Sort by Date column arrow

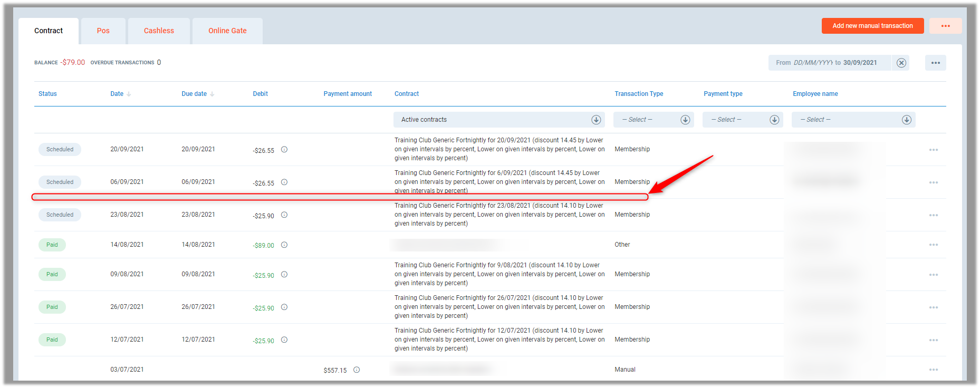[x=129, y=94]
